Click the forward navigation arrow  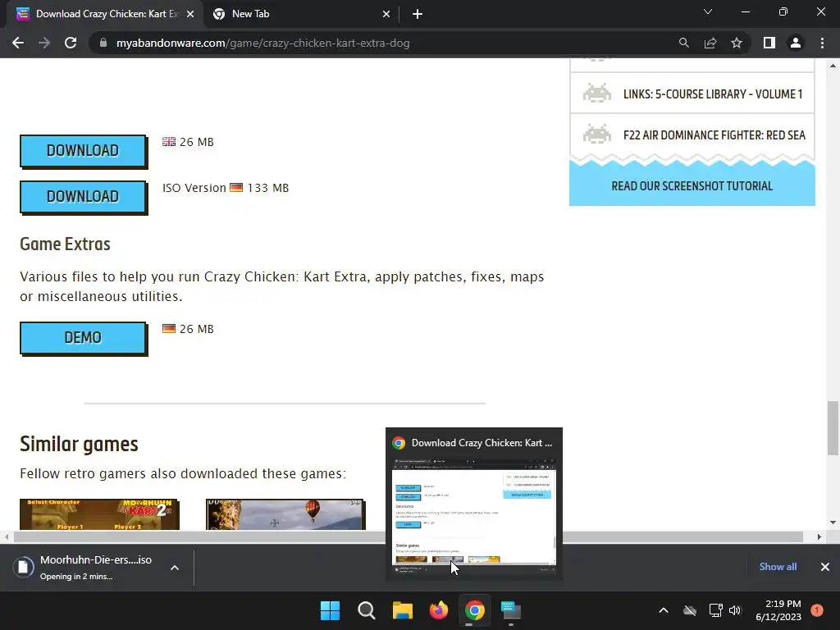click(x=44, y=43)
